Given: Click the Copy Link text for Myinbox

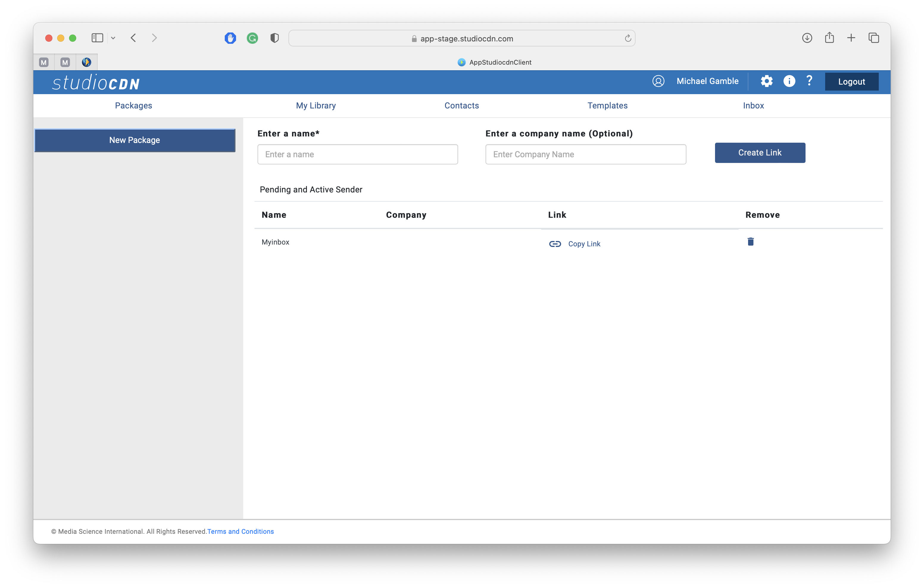Looking at the screenshot, I should pyautogui.click(x=584, y=244).
